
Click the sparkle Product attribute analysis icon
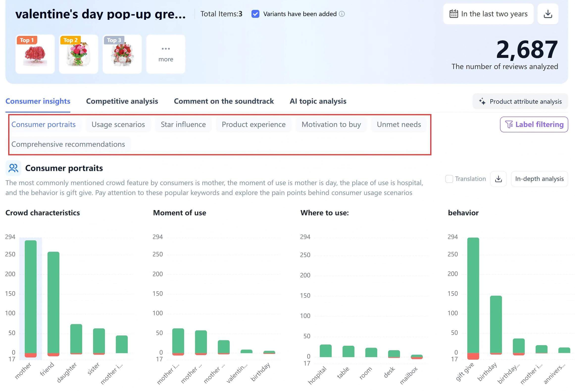[482, 101]
